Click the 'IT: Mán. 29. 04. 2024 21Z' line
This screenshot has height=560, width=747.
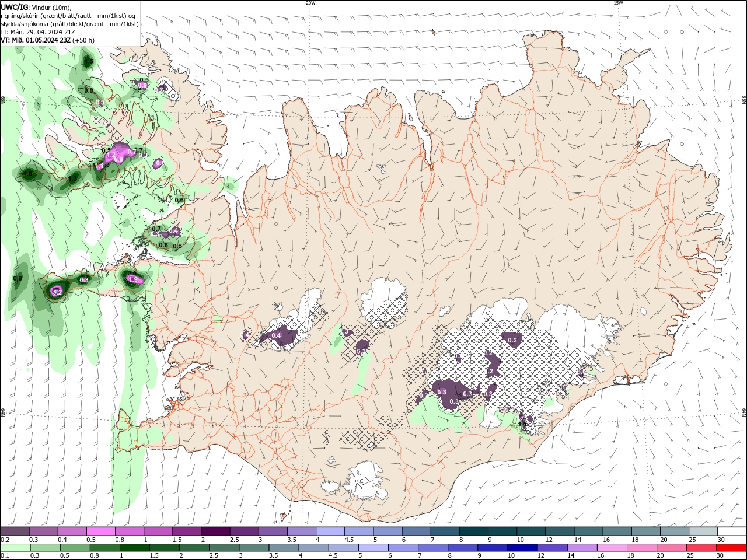38,32
